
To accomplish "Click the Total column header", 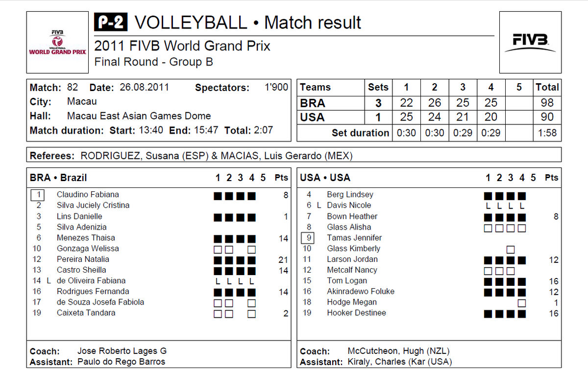I will [547, 88].
